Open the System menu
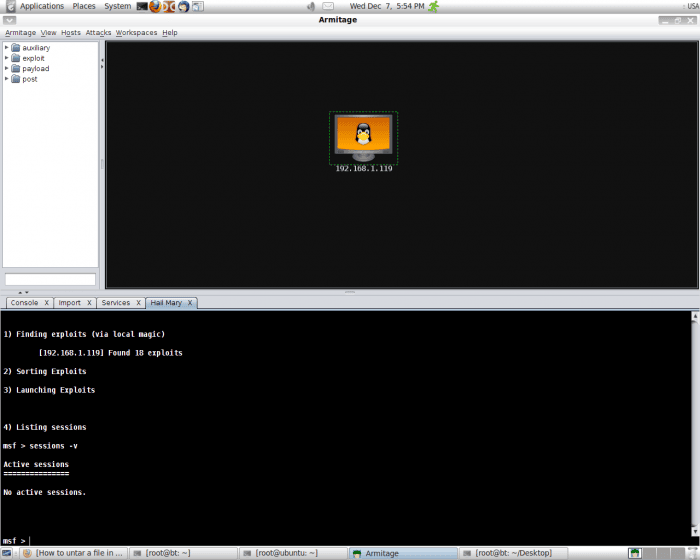The width and height of the screenshot is (700, 560). click(117, 6)
